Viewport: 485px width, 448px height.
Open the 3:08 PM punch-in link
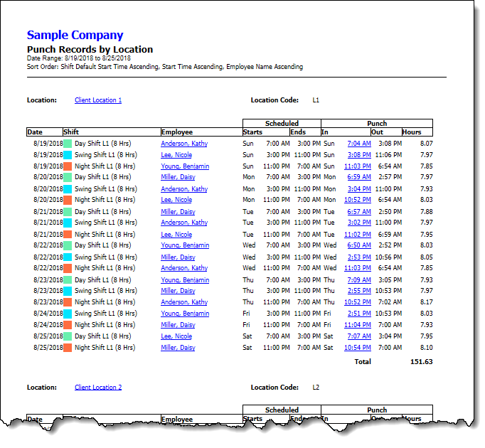click(x=359, y=155)
